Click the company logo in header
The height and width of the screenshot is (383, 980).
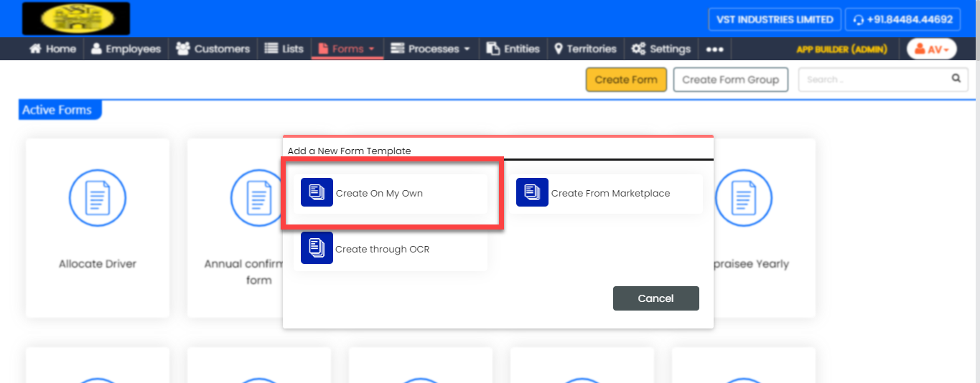tap(76, 19)
